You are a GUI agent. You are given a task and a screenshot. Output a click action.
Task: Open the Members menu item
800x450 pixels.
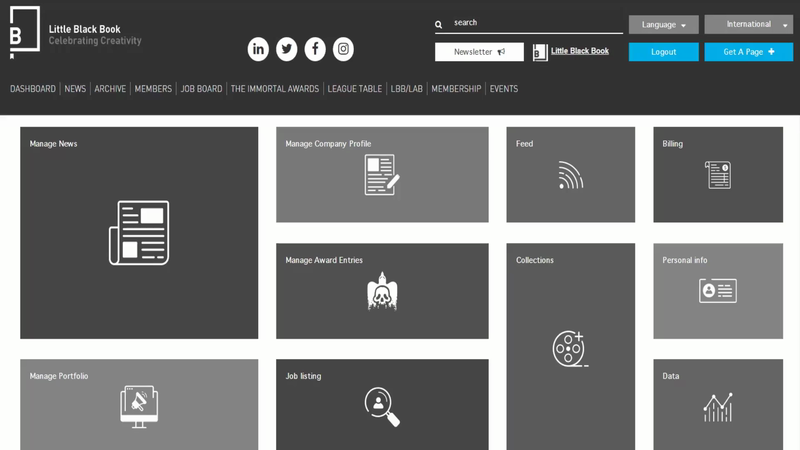(x=153, y=89)
